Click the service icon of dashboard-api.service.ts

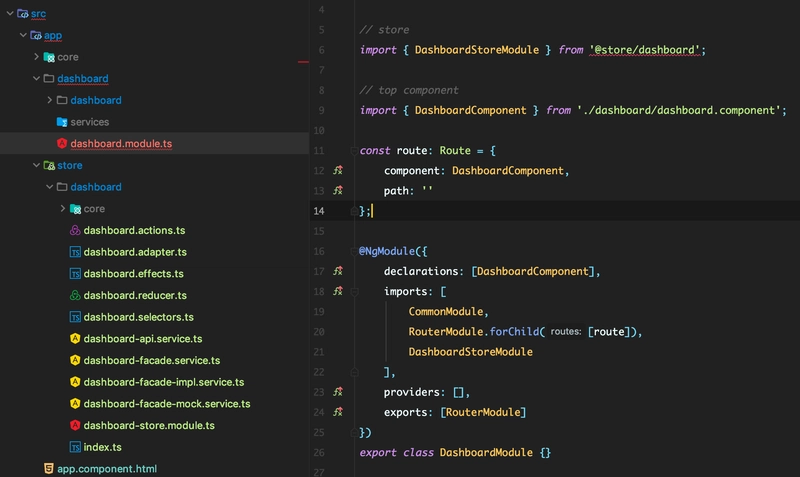[x=75, y=338]
